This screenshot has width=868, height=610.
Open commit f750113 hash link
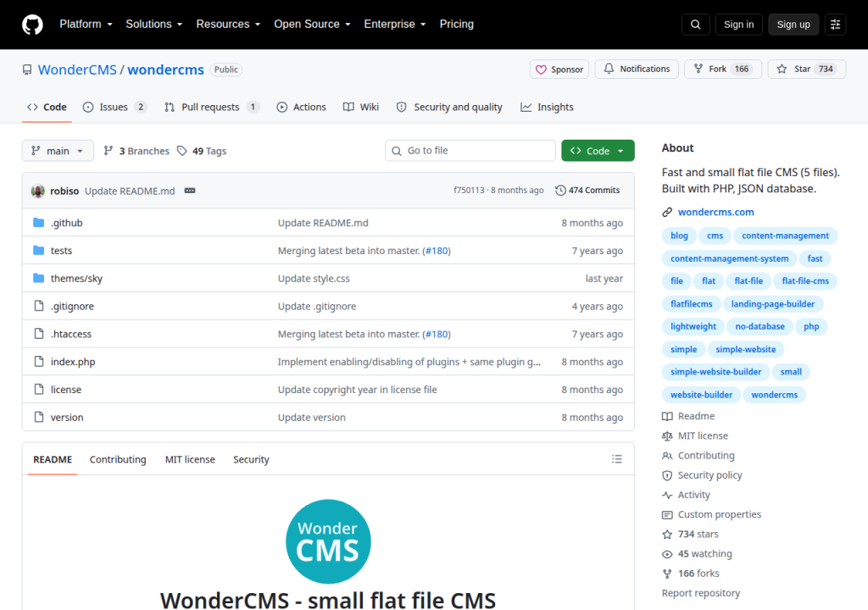[469, 191]
